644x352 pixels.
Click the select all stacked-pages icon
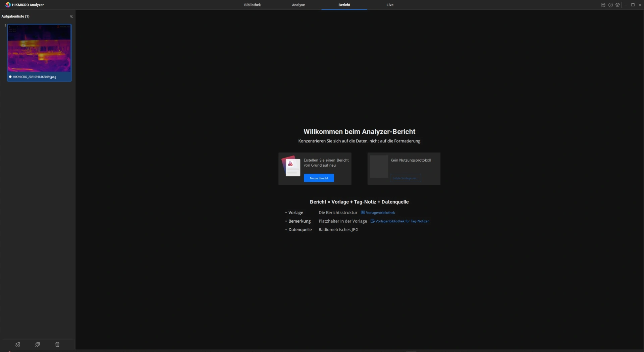click(x=37, y=344)
